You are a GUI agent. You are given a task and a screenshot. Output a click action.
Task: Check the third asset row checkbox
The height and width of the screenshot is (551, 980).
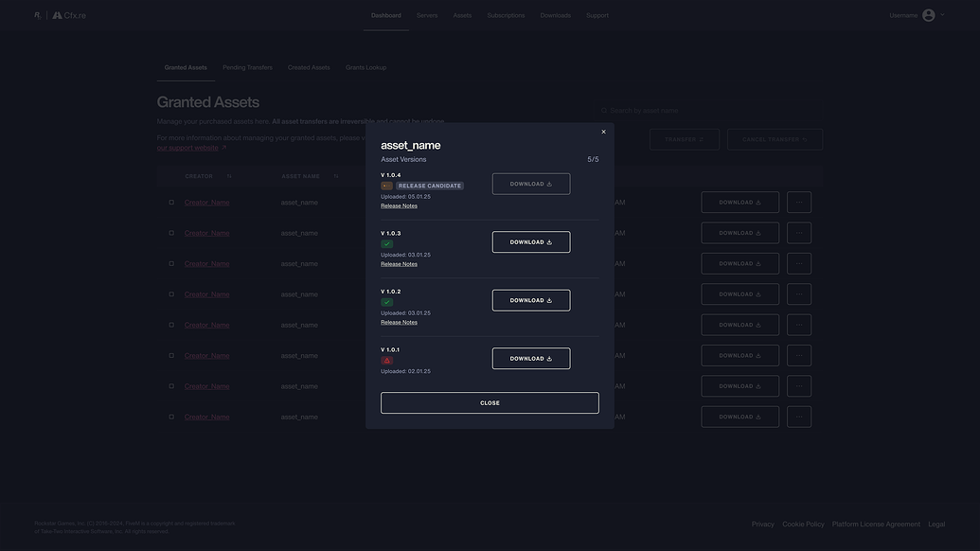(171, 263)
